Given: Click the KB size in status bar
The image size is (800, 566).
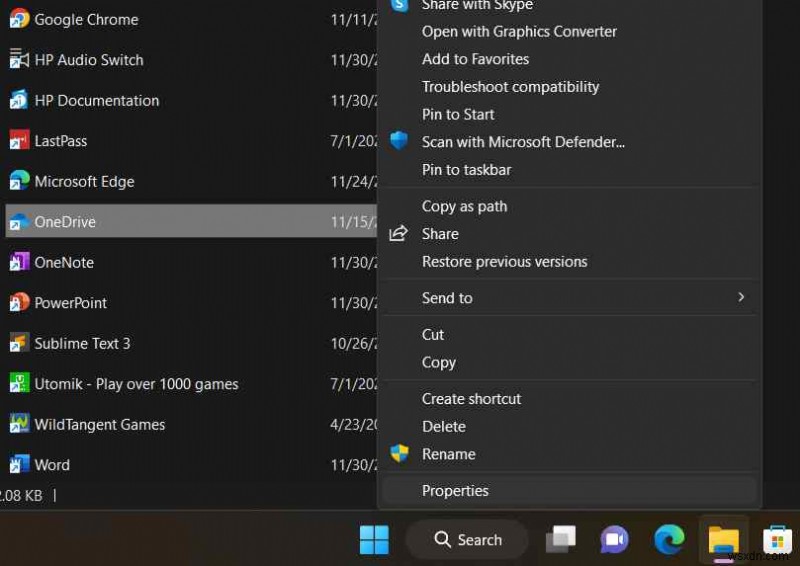Looking at the screenshot, I should [21, 496].
